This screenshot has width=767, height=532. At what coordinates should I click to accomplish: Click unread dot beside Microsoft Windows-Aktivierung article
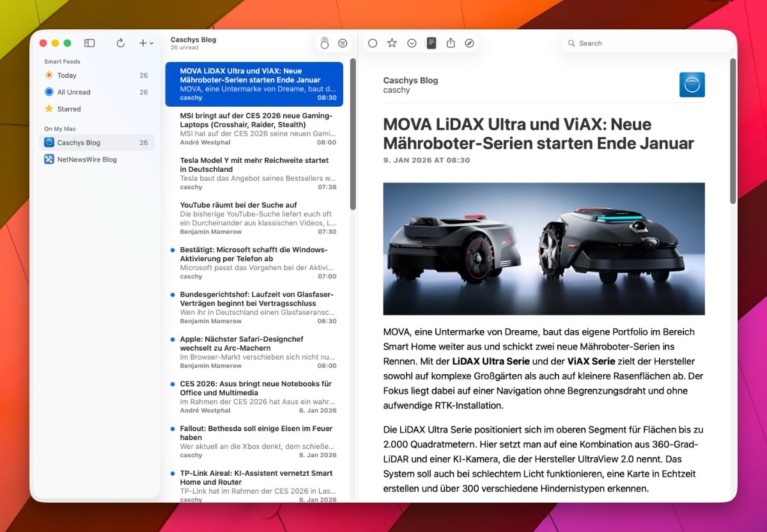pos(173,250)
